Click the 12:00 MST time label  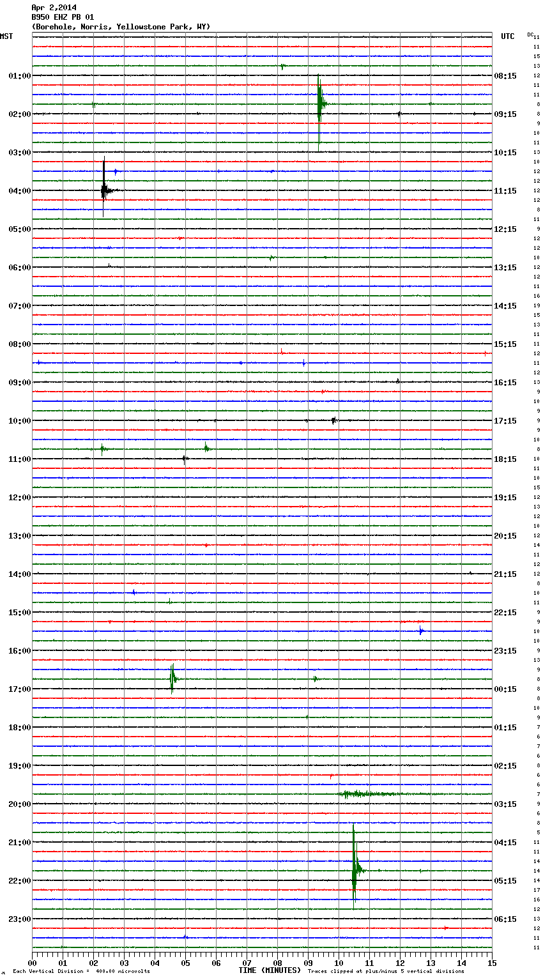coord(20,498)
